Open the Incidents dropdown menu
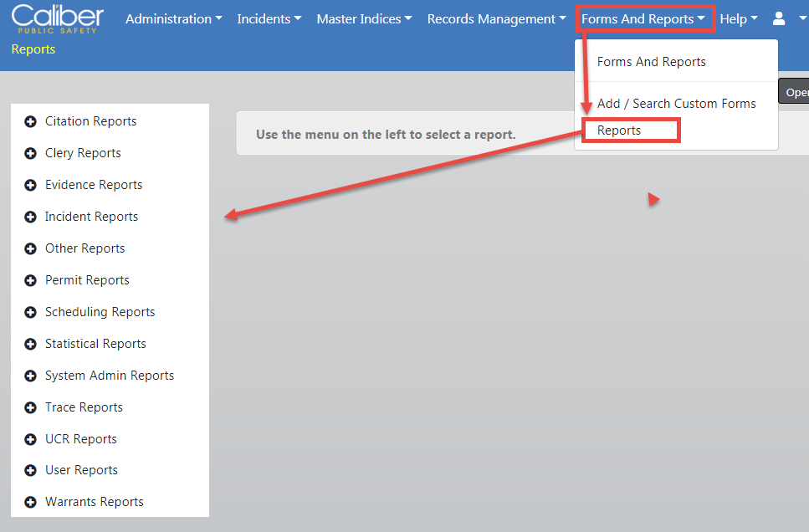 [269, 18]
